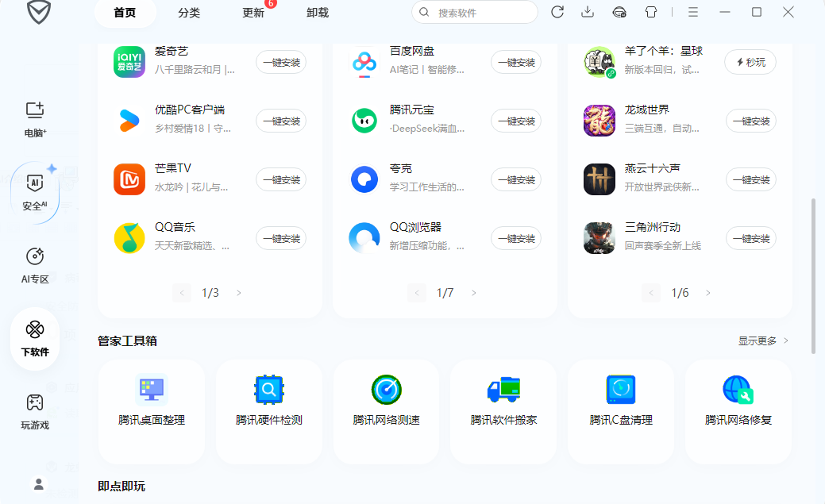
Task: Launch 腾讯软件搬家 tool
Action: pos(503,411)
